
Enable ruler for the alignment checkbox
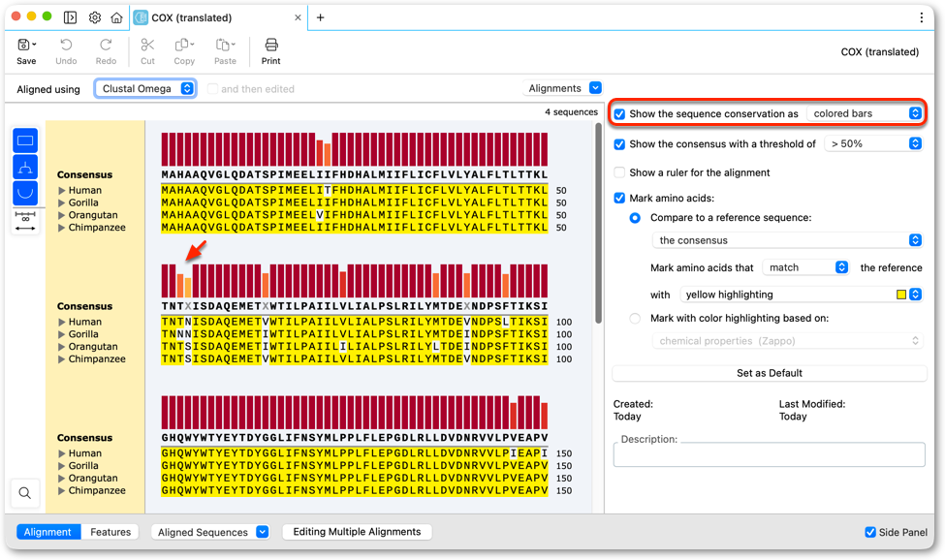619,172
